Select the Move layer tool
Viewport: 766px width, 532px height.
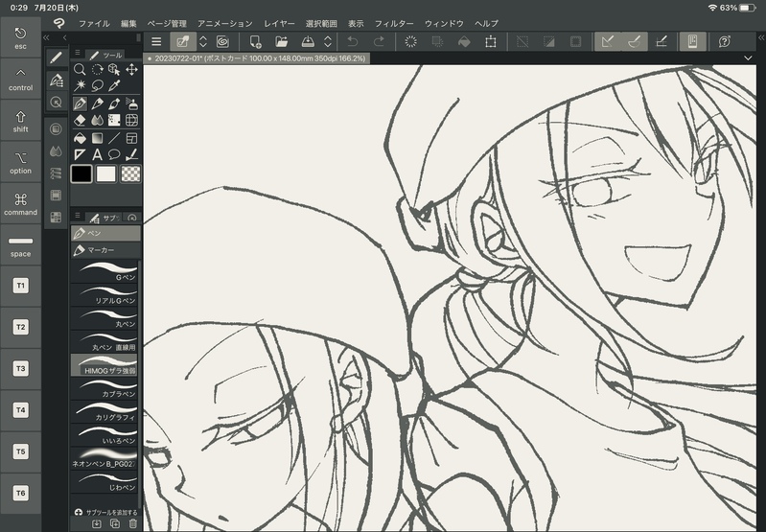[x=131, y=69]
